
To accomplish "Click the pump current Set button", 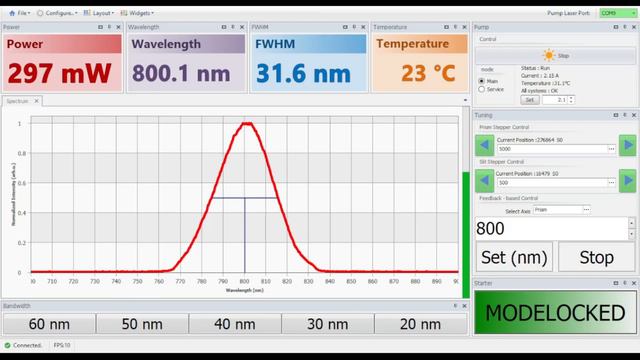I will (x=529, y=100).
